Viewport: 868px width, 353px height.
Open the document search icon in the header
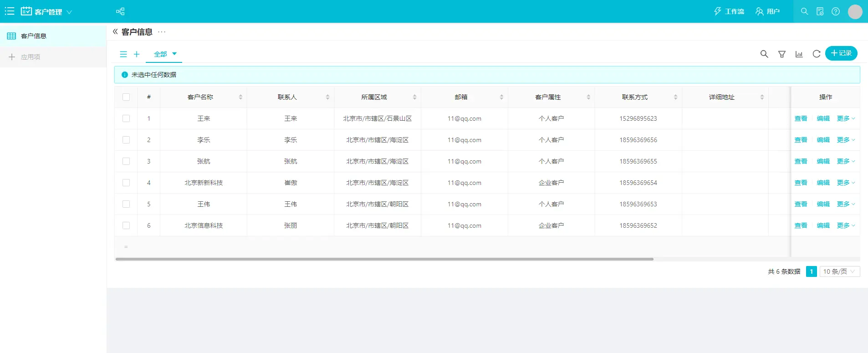point(820,11)
